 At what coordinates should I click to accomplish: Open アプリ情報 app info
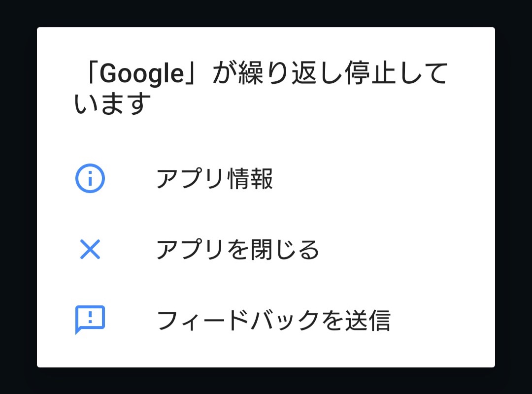266,178
